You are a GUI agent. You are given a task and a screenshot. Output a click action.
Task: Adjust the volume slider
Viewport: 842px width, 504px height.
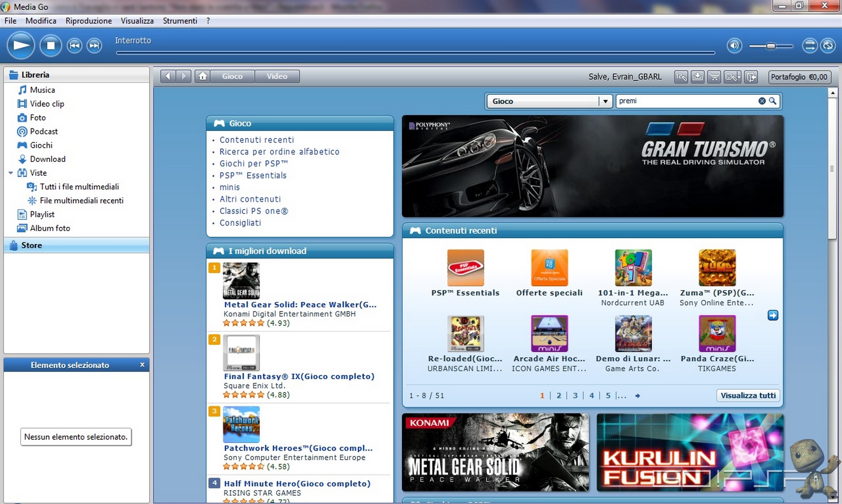[771, 46]
